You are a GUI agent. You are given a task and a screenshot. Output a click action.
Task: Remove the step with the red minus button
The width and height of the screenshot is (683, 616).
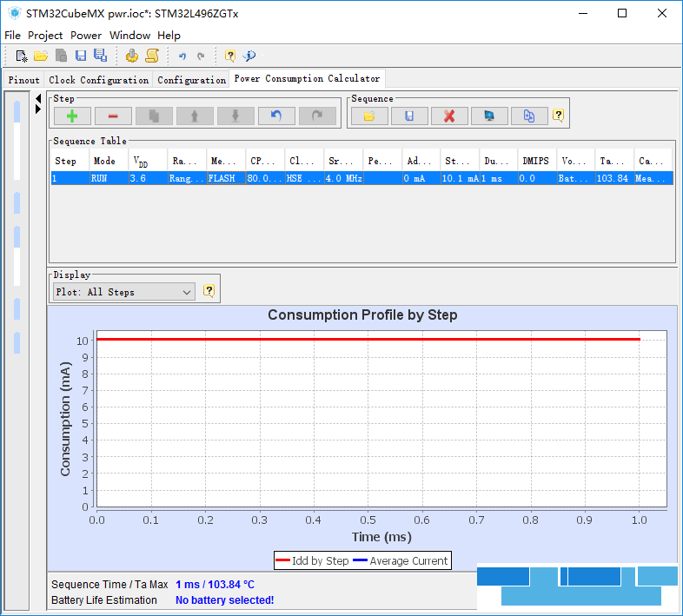[x=113, y=116]
